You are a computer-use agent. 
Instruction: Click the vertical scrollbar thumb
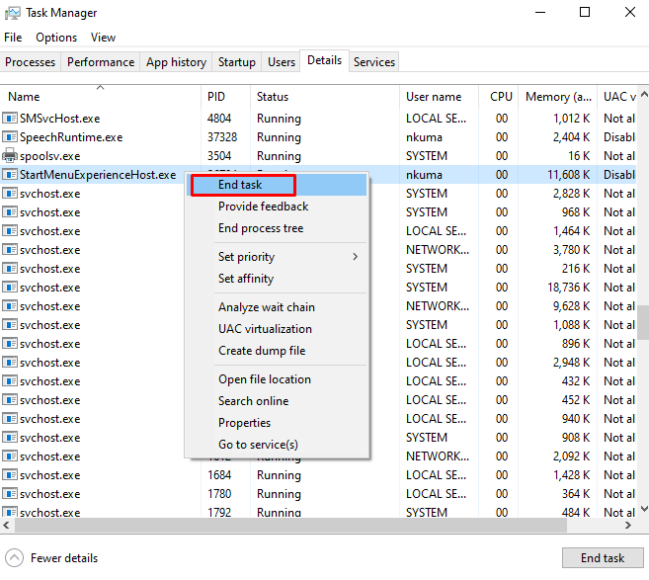643,322
